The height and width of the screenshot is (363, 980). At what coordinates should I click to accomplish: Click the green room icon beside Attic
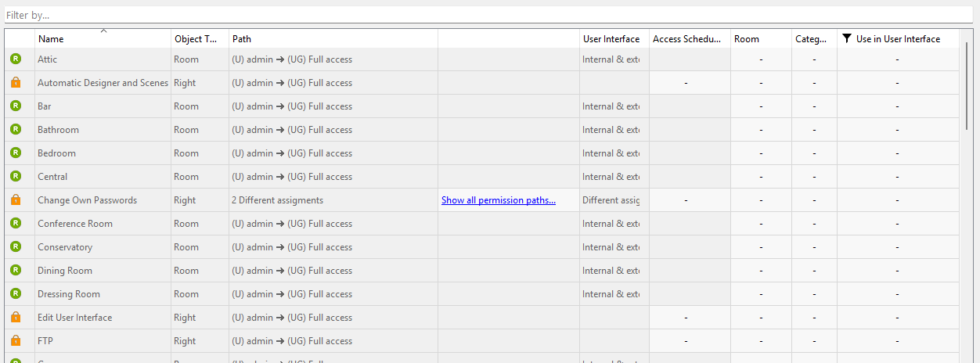[16, 59]
